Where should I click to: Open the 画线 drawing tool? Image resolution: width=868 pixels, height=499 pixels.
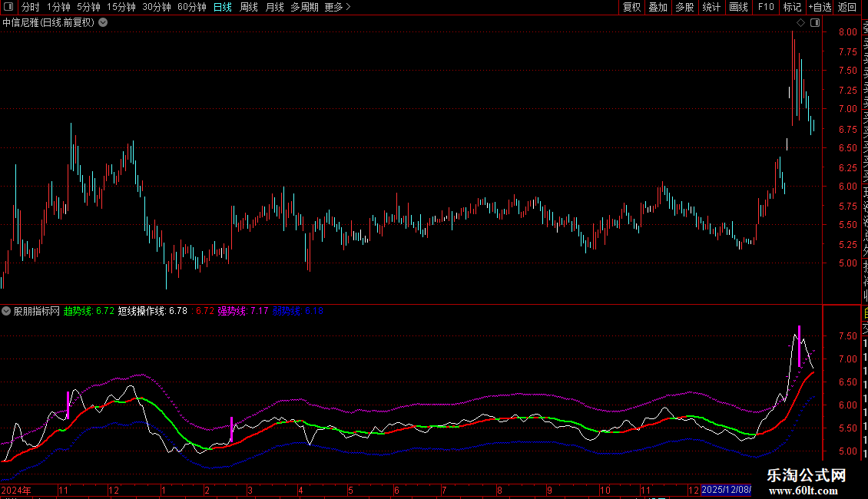[x=738, y=7]
